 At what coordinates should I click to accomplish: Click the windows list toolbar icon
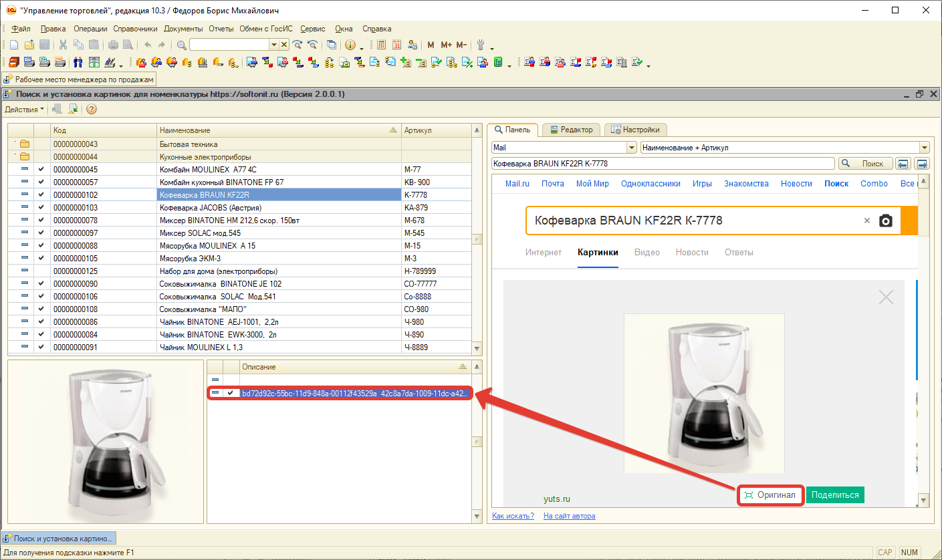332,45
